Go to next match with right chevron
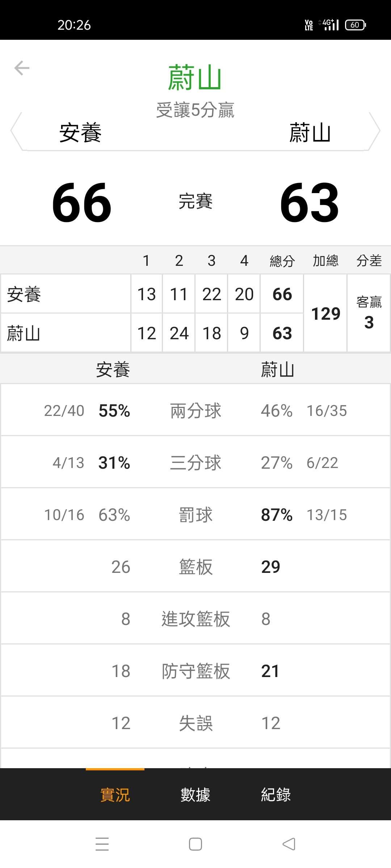Viewport: 391px width, 868px height. pyautogui.click(x=374, y=131)
